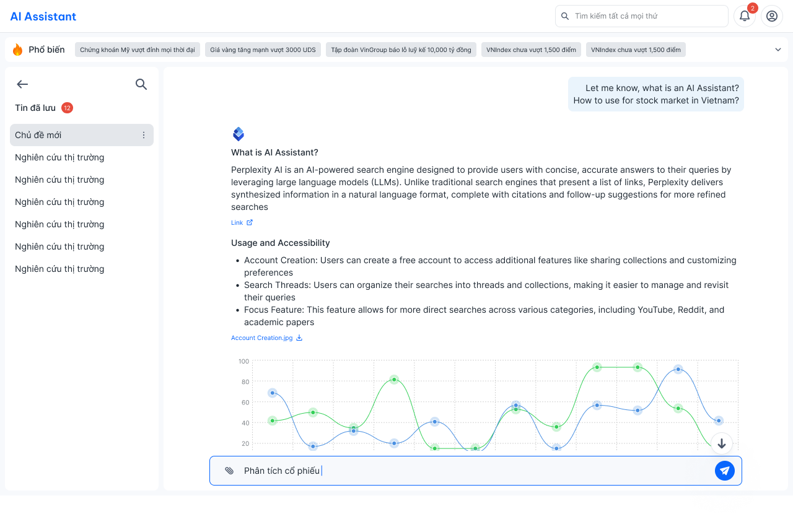
Task: Select Giá vàng tăng mạnh topic chip
Action: click(x=263, y=50)
